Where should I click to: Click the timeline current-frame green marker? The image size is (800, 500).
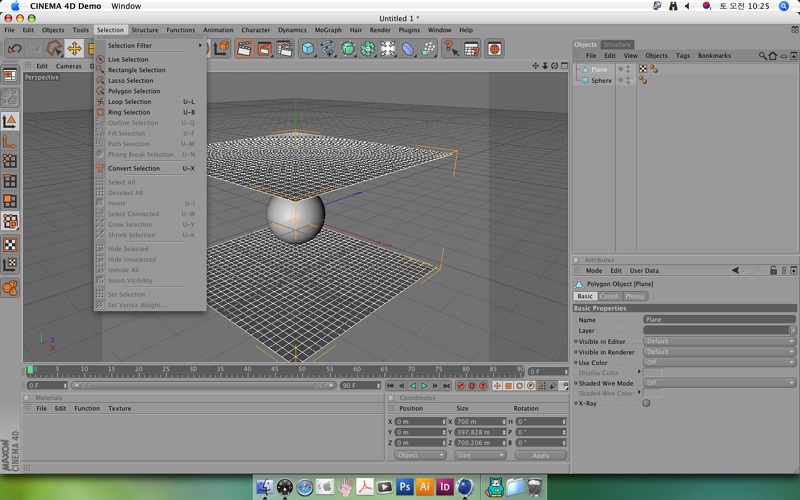coord(30,369)
